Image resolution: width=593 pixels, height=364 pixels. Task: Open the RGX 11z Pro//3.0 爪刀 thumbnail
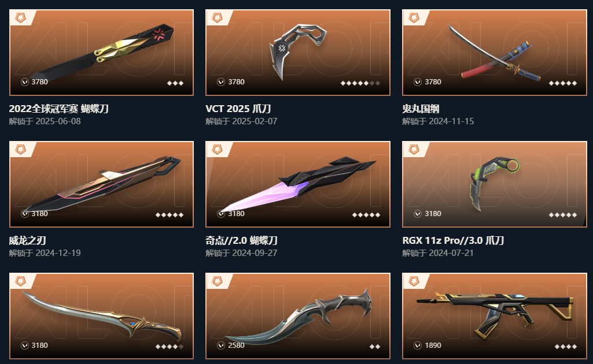(495, 184)
